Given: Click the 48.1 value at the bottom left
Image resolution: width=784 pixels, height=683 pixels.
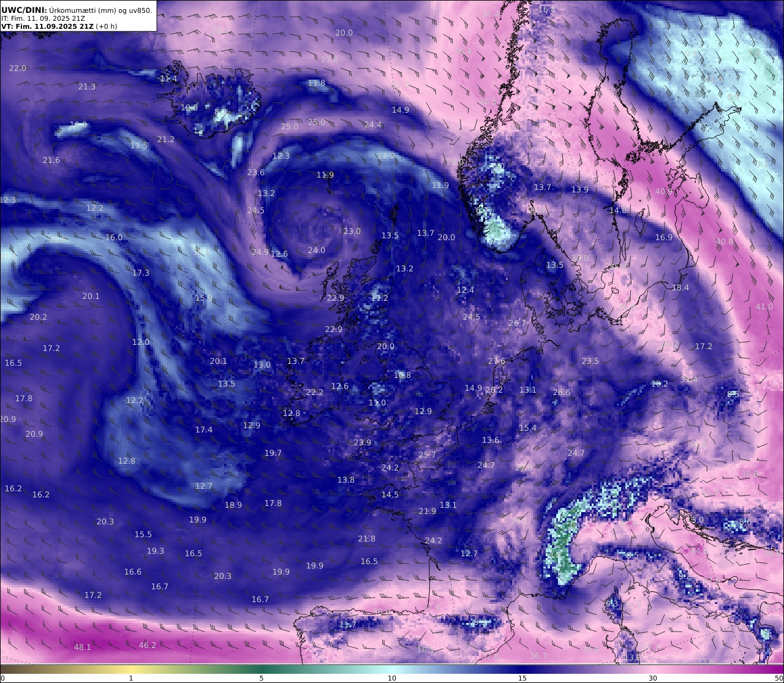Looking at the screenshot, I should [x=83, y=647].
